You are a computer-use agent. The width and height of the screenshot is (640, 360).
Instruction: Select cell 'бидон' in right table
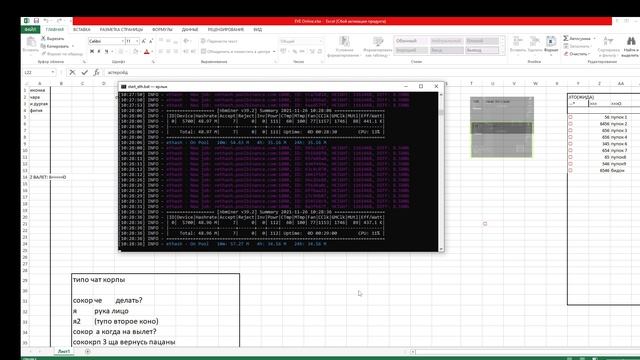point(618,170)
